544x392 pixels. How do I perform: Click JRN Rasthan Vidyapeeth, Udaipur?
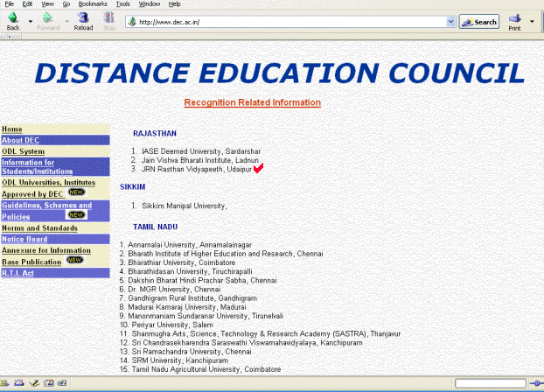point(197,170)
